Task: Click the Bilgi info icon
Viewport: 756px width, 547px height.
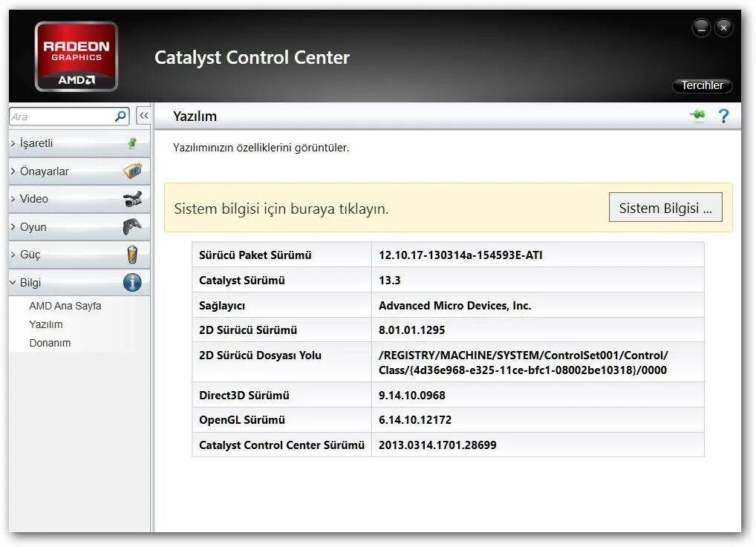Action: [132, 283]
